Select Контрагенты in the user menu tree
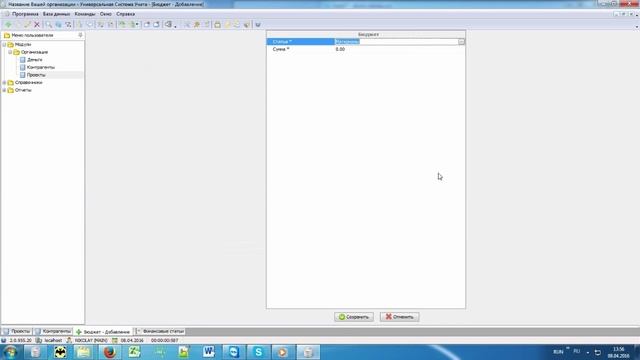The image size is (640, 360). pos(40,67)
